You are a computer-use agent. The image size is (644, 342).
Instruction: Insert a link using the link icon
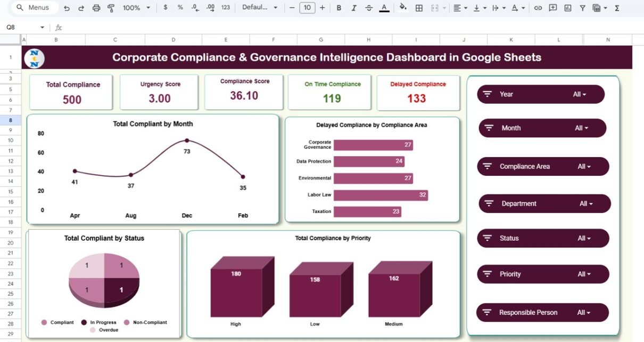tap(538, 8)
